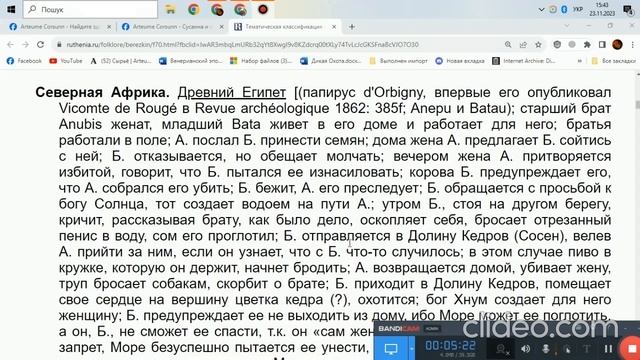Open the taskbar clock showing 15:43
640x360 pixels.
[602, 9]
